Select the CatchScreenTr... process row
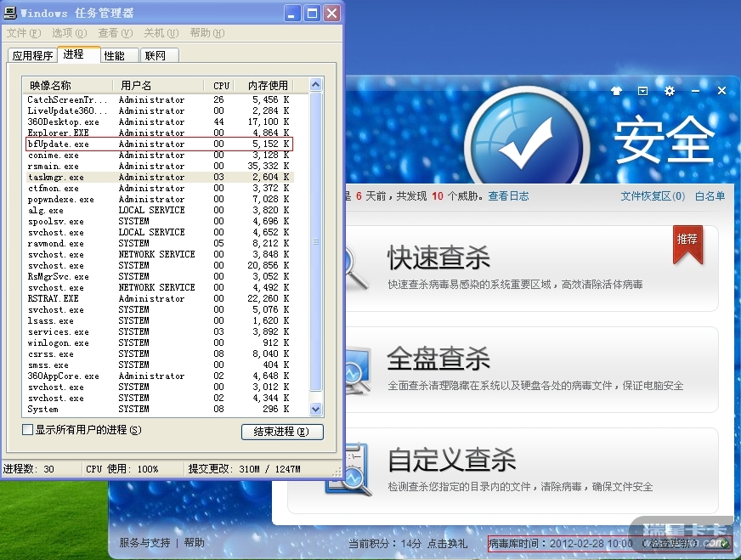 [x=159, y=99]
